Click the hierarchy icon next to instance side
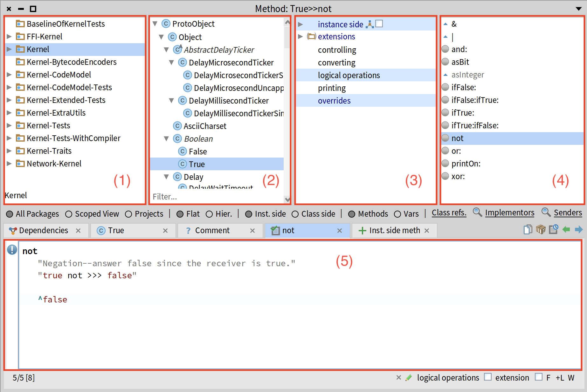The width and height of the screenshot is (587, 392). [x=369, y=24]
